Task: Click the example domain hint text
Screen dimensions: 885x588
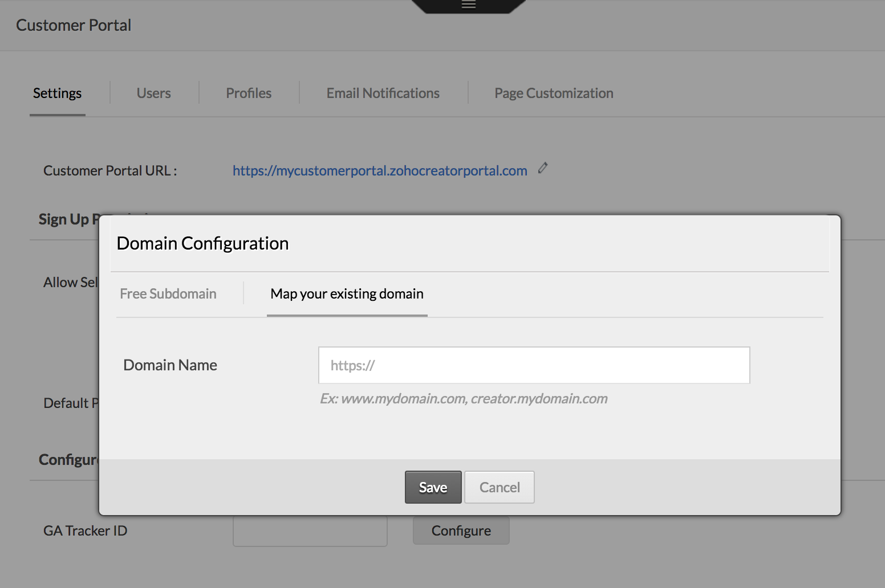Action: (x=464, y=398)
